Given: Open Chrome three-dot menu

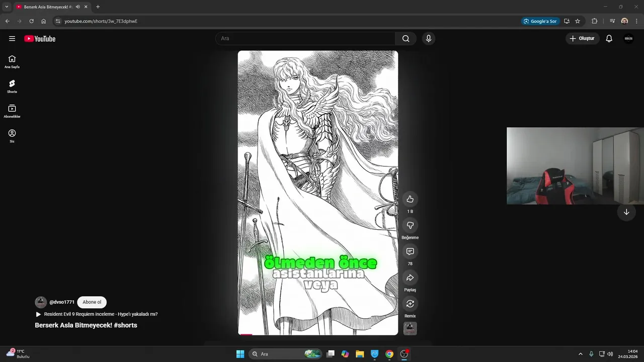Looking at the screenshot, I should 637,21.
